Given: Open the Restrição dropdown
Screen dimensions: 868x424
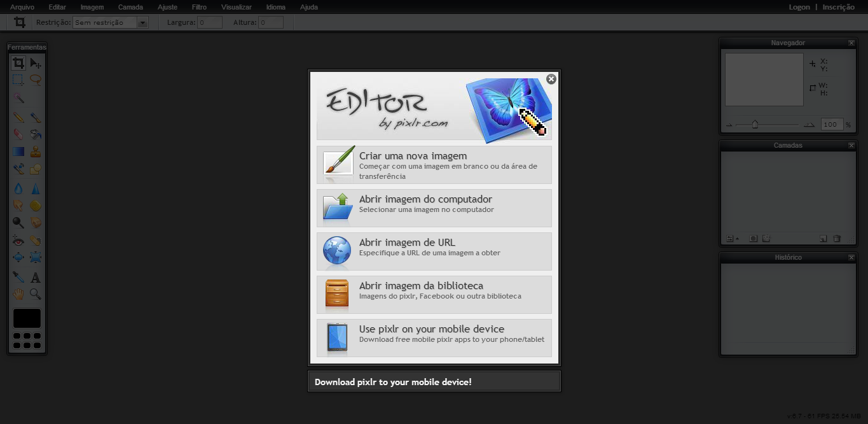Looking at the screenshot, I should pyautogui.click(x=111, y=22).
